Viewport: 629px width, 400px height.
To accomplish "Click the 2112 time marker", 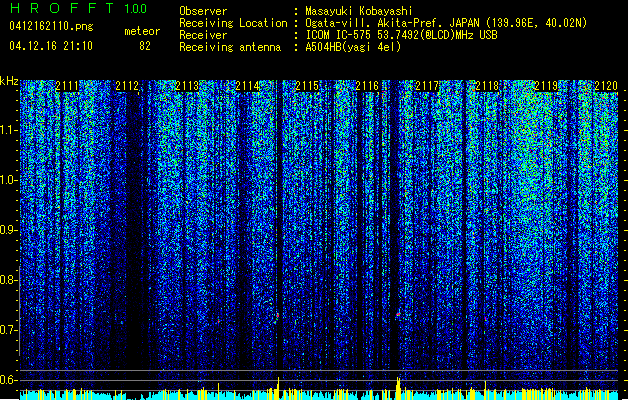I will click(127, 86).
